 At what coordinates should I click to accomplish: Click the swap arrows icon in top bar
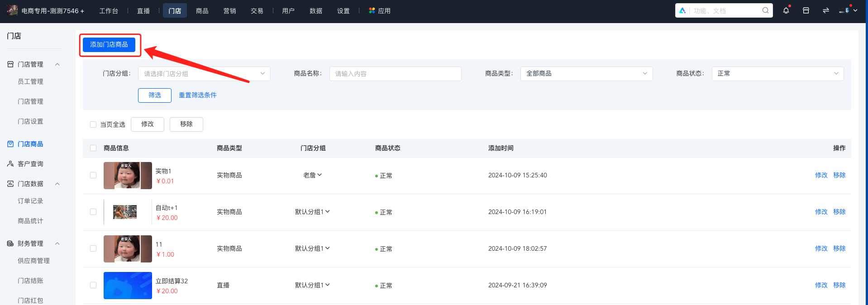[x=826, y=10]
